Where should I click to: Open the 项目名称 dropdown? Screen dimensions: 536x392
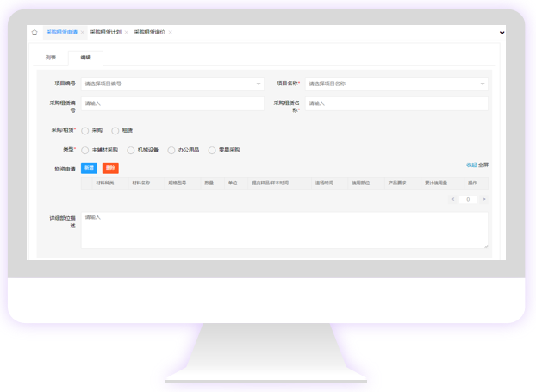pos(396,84)
